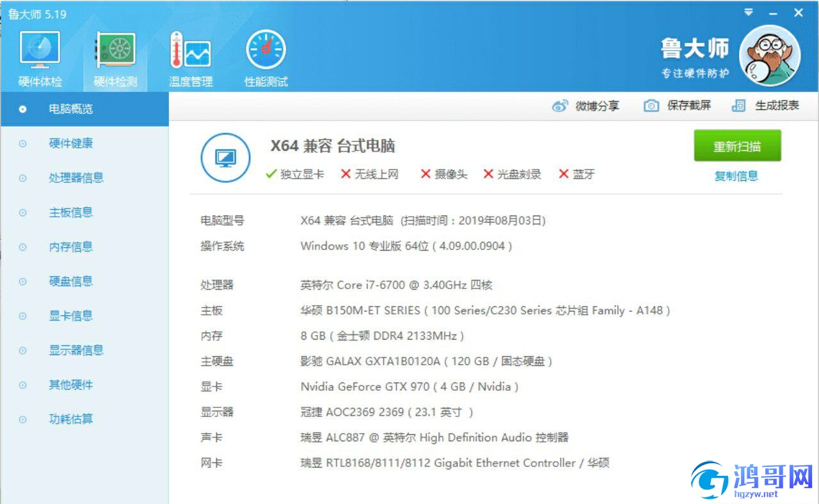Click the processor value Core i7-6700
The width and height of the screenshot is (819, 504).
(396, 285)
